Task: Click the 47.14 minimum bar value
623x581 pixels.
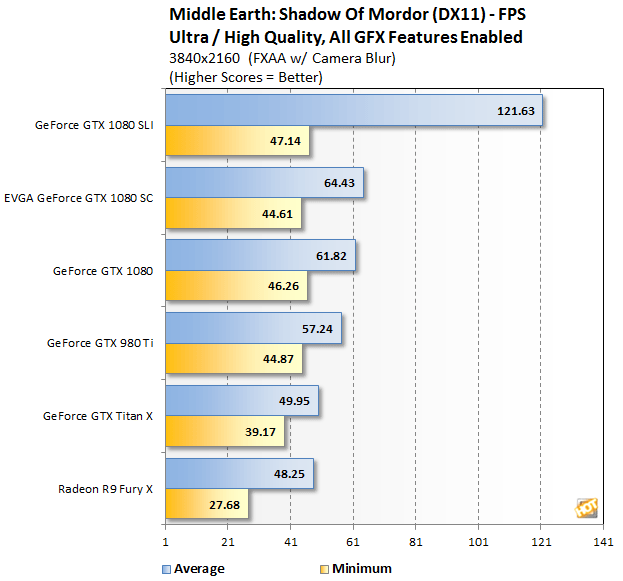Action: pos(285,141)
